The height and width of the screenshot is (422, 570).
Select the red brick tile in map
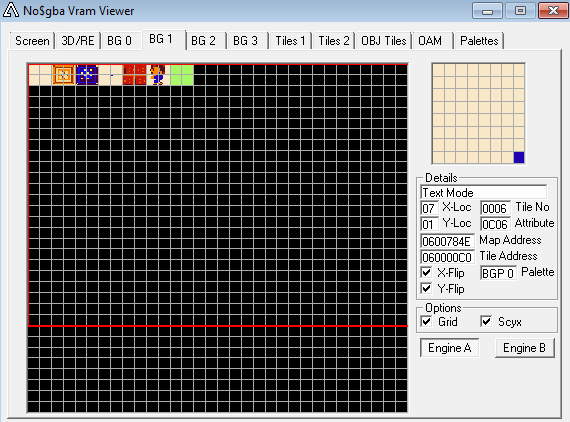tap(135, 75)
